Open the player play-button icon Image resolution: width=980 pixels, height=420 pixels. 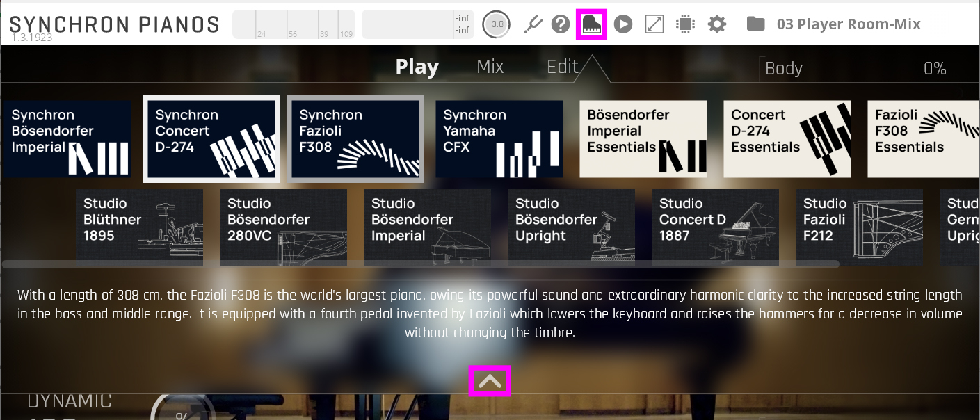coord(623,24)
